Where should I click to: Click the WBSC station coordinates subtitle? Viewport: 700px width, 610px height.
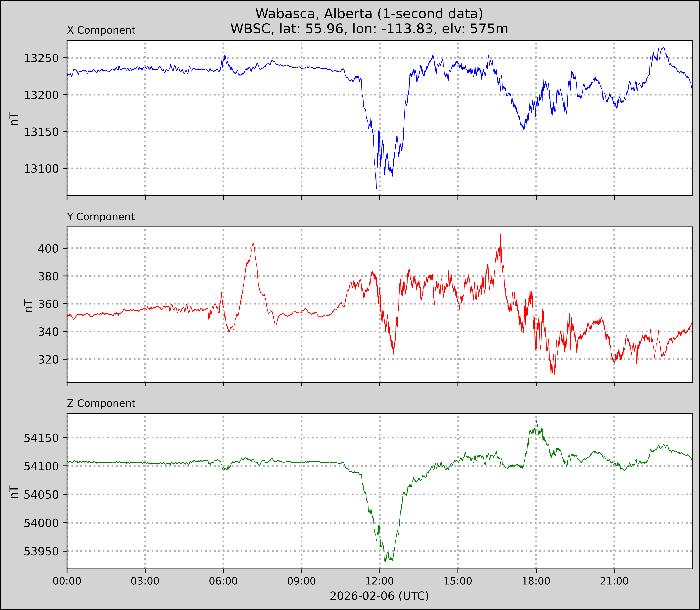tap(369, 29)
